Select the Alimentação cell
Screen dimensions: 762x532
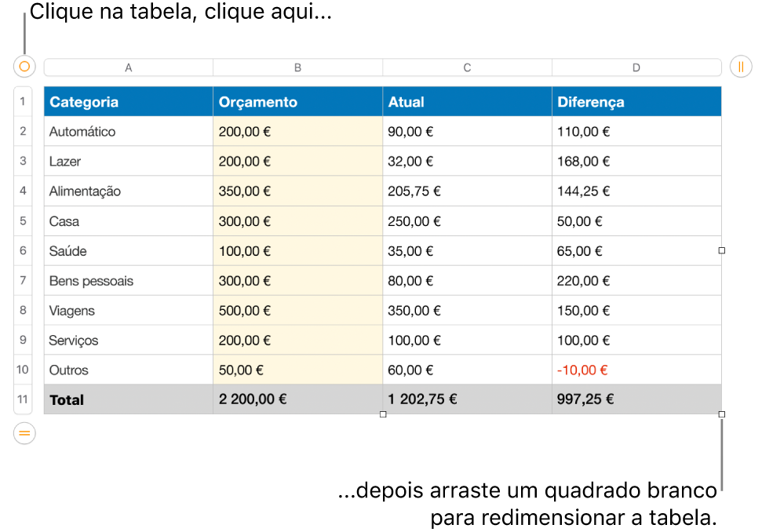click(128, 191)
